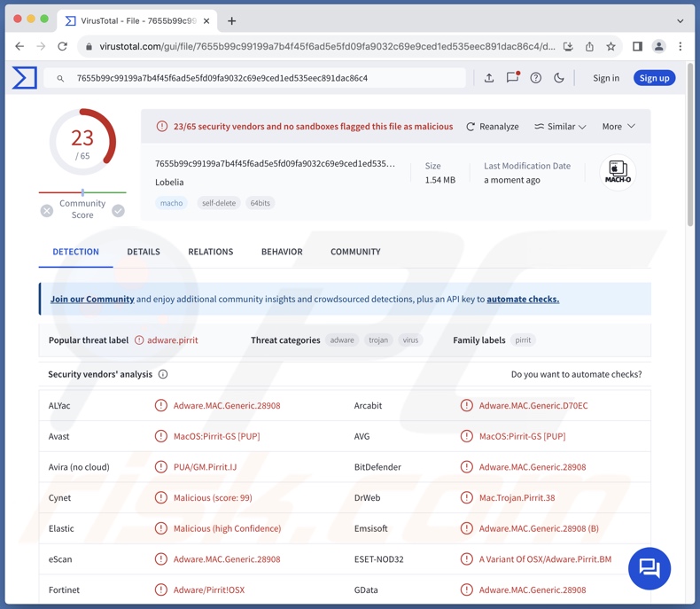The image size is (700, 609).
Task: Switch to the DETECTION tab
Action: coord(76,252)
